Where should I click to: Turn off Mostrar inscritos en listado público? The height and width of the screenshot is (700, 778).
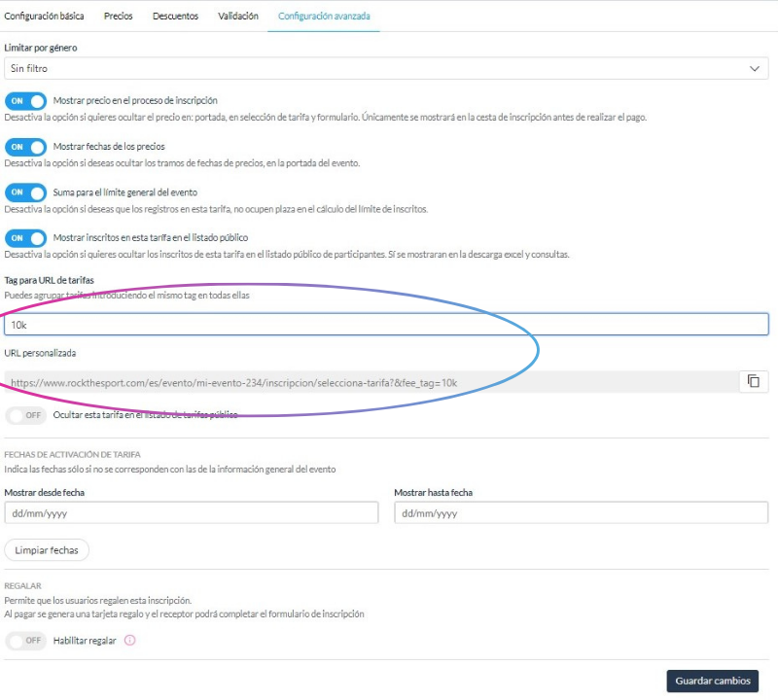pyautogui.click(x=26, y=238)
